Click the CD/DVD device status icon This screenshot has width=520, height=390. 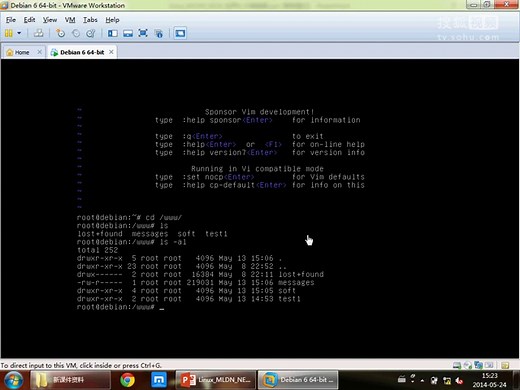(468, 365)
